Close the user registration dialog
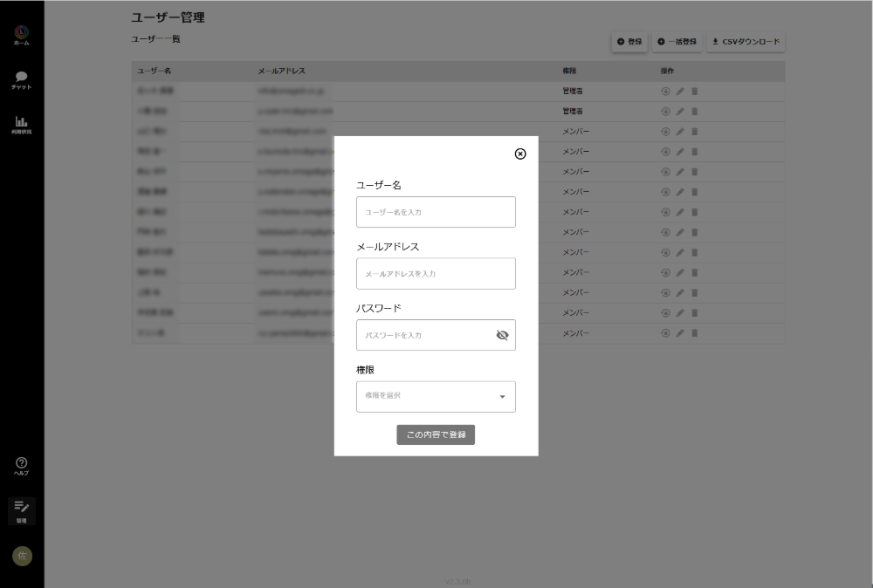Screen dimensions: 873x588 pos(520,154)
